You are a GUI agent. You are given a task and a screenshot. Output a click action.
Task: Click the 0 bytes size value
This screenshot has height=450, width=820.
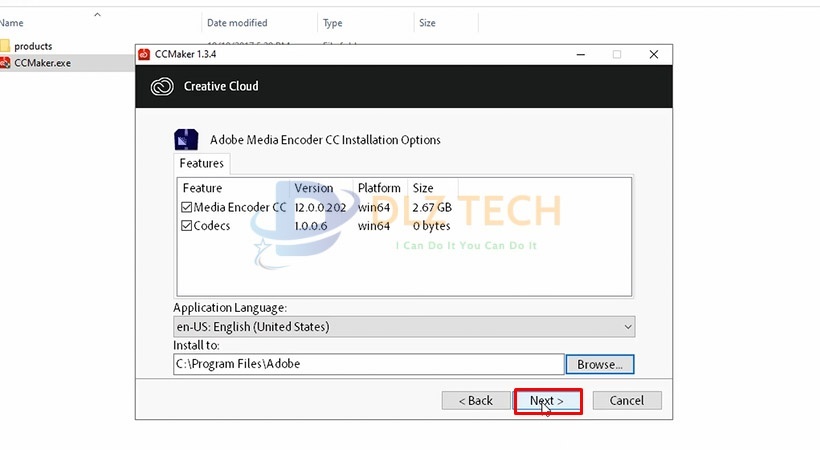point(431,226)
